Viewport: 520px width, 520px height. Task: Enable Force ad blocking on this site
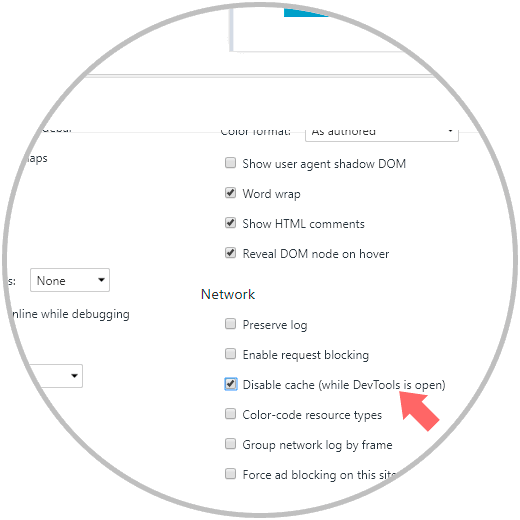pos(230,474)
